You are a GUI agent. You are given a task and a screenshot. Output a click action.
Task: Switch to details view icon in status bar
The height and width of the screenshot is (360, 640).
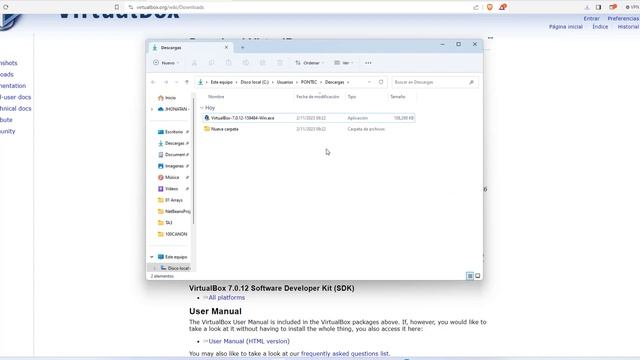point(470,276)
